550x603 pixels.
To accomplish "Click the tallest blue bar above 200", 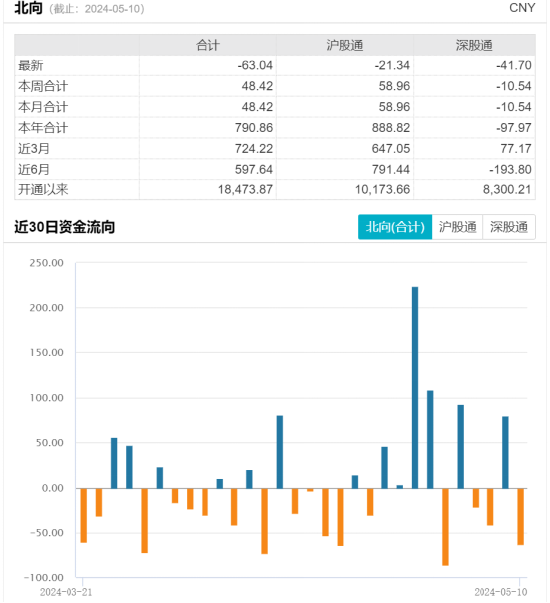I will coord(415,388).
